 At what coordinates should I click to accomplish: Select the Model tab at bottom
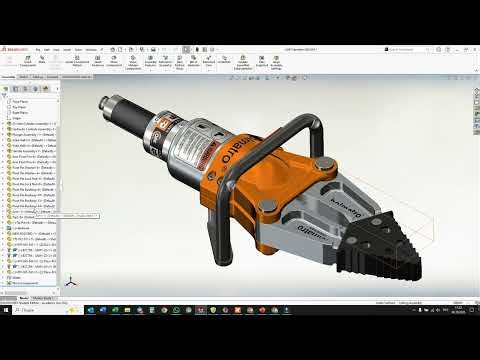(x=24, y=298)
